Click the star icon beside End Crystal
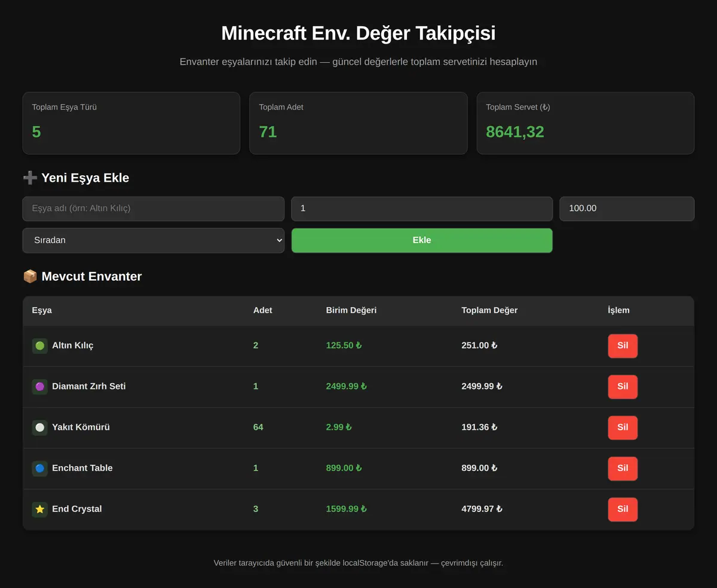The height and width of the screenshot is (588, 717). [x=40, y=510]
